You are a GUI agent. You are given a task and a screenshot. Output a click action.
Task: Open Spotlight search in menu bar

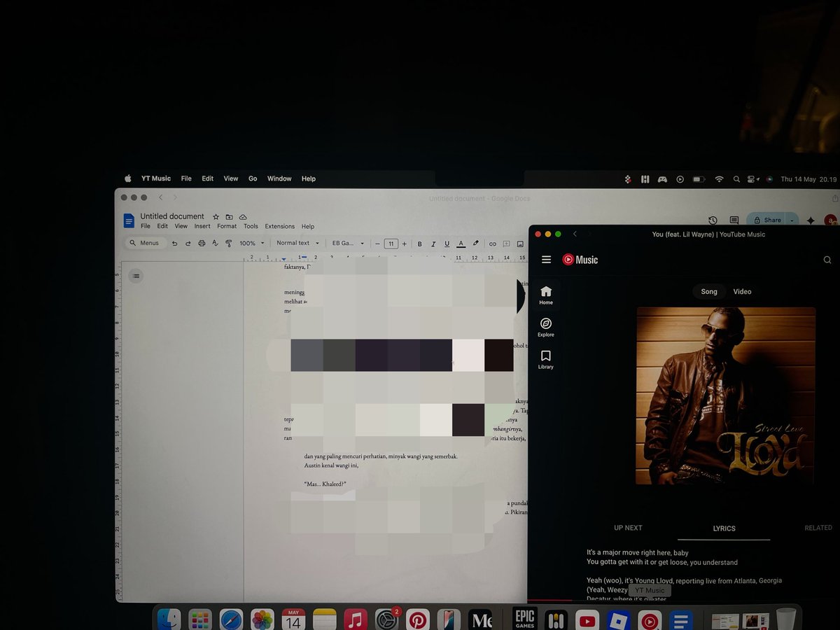tap(736, 179)
